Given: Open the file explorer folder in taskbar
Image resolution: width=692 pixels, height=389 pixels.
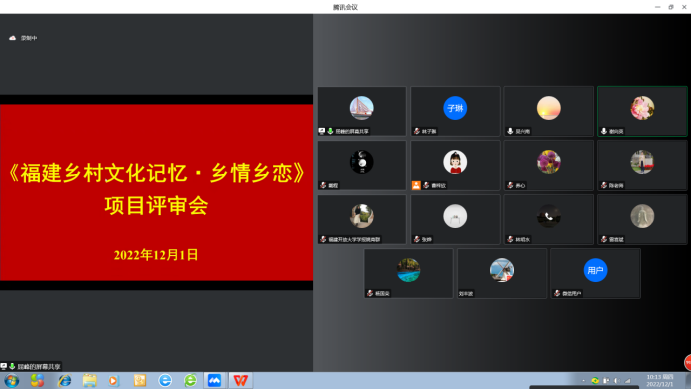Looking at the screenshot, I should (90, 381).
